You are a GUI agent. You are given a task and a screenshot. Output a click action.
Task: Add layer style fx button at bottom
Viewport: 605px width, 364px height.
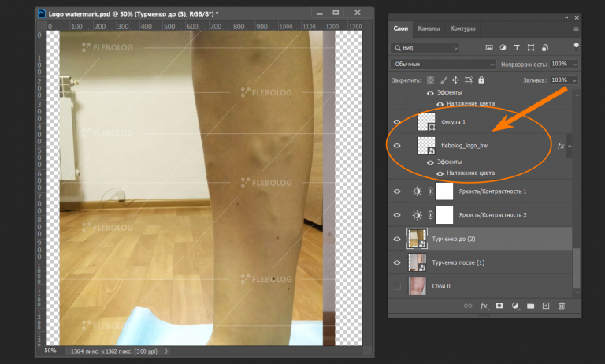[484, 306]
